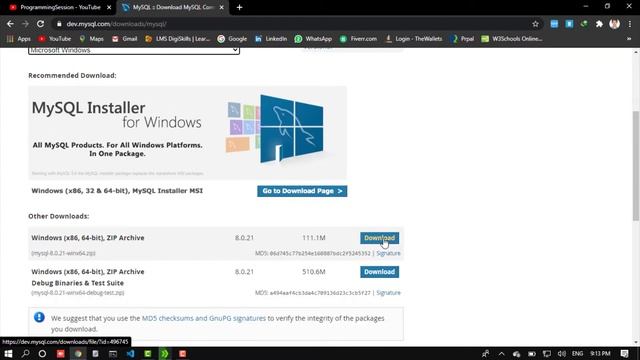The width and height of the screenshot is (640, 360).
Task: Open the Prpal bookmark
Action: point(462,39)
